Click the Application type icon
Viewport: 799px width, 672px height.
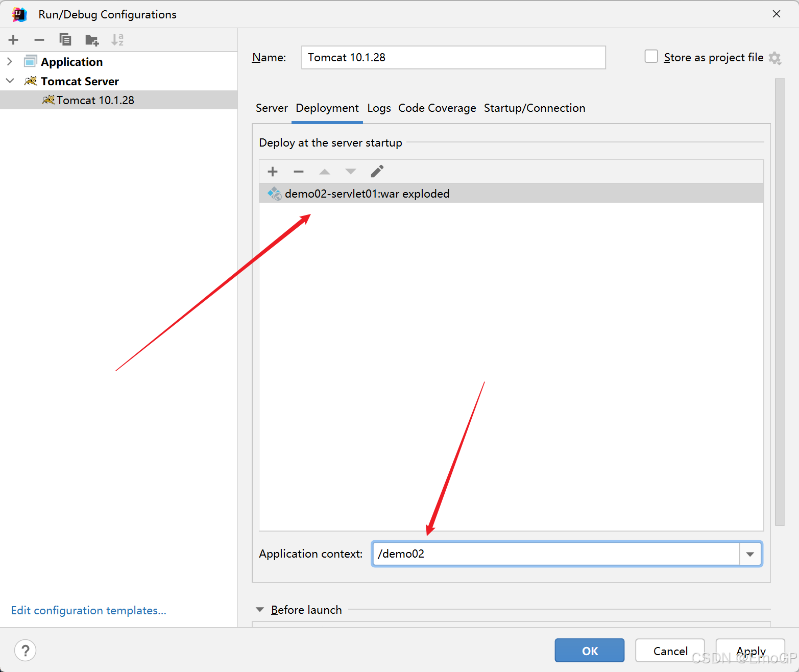[x=31, y=61]
